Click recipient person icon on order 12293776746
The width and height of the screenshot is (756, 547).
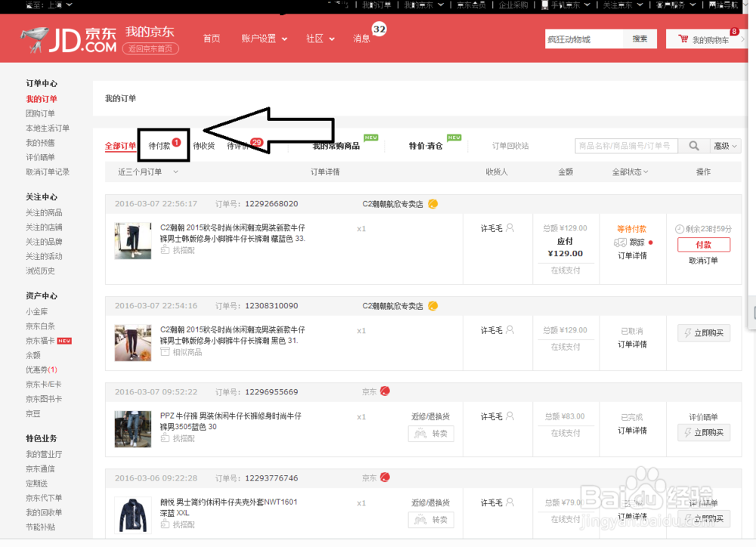click(x=510, y=502)
